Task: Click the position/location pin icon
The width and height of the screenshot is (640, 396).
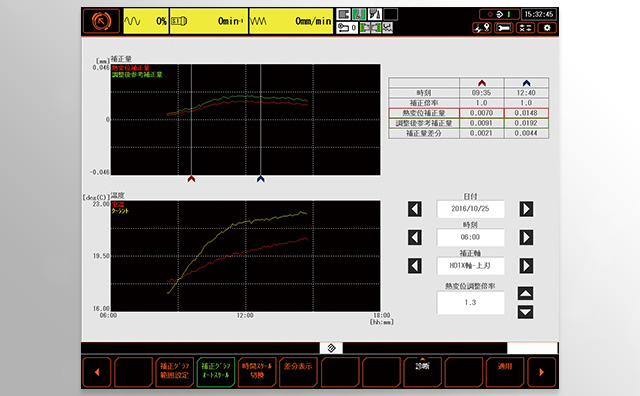Action: tap(482, 28)
